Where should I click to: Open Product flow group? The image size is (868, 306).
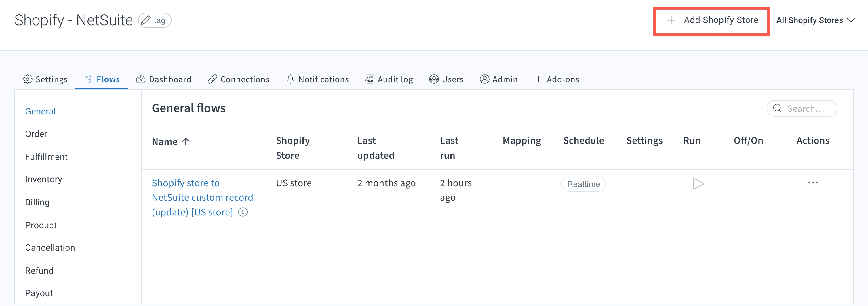pyautogui.click(x=41, y=225)
